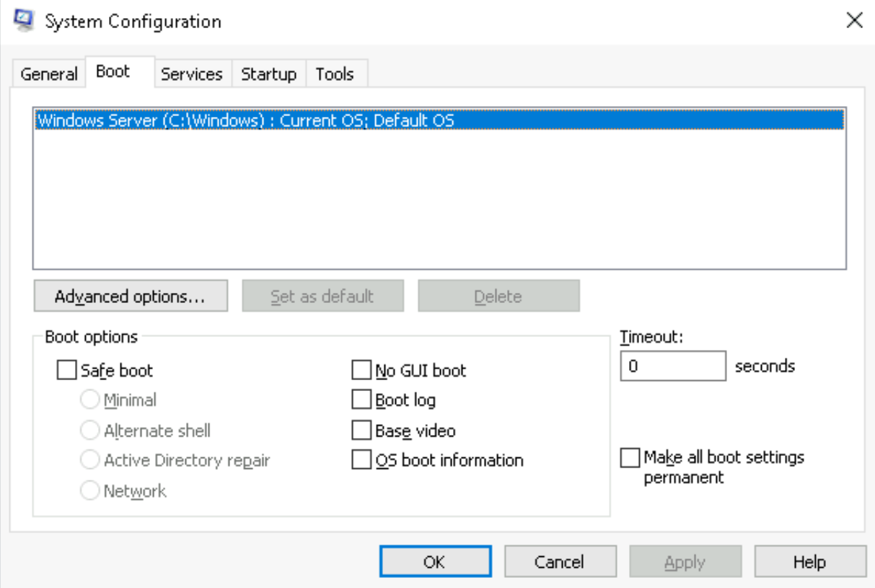Check the Base video option
Screen dimensions: 875x588
coord(361,431)
